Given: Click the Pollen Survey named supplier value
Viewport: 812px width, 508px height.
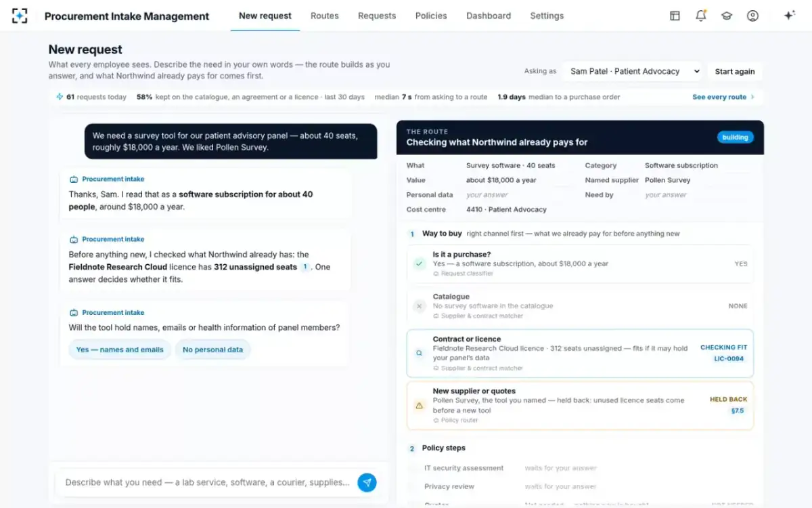Looking at the screenshot, I should 667,180.
